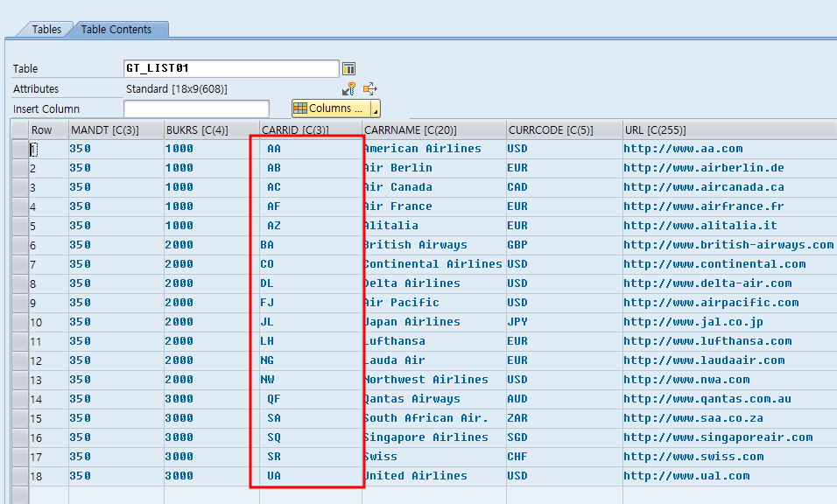
Task: Click the CARRID [C(3)] column header
Action: (311, 129)
